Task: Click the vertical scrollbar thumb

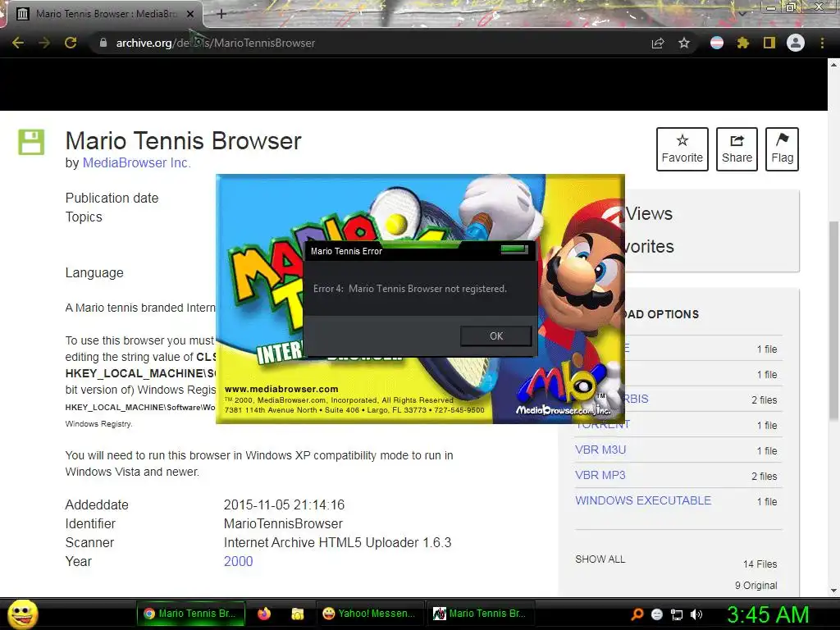Action: tap(833, 321)
